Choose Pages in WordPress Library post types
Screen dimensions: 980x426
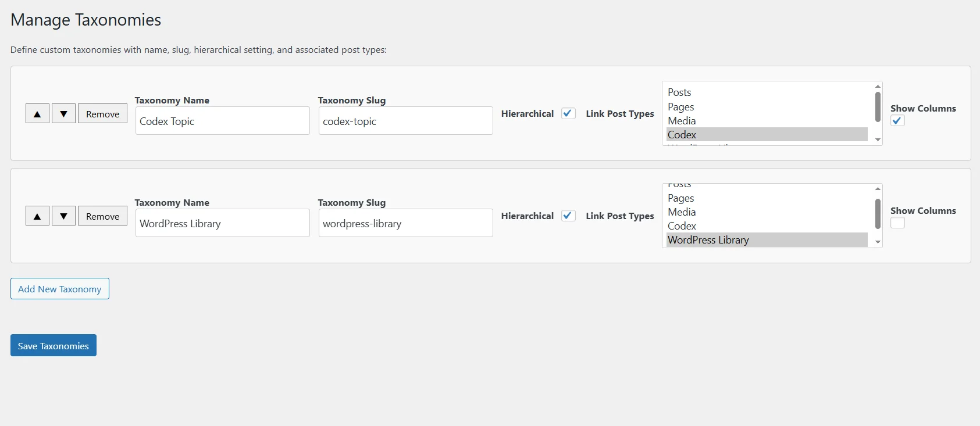tap(680, 198)
